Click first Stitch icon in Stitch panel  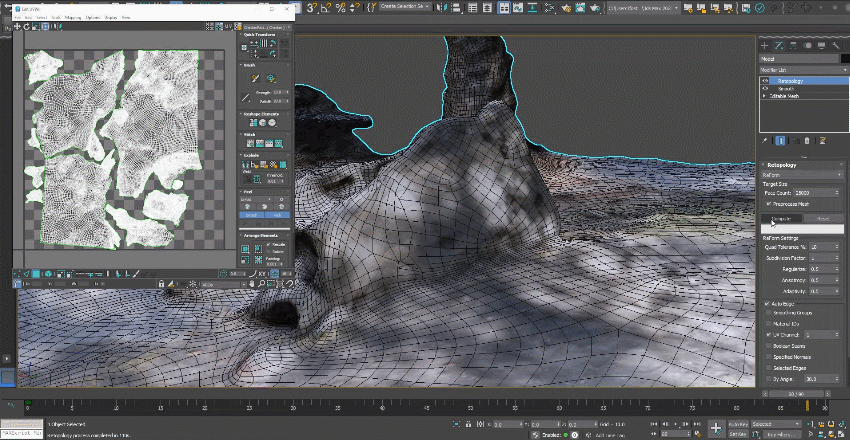tap(250, 144)
